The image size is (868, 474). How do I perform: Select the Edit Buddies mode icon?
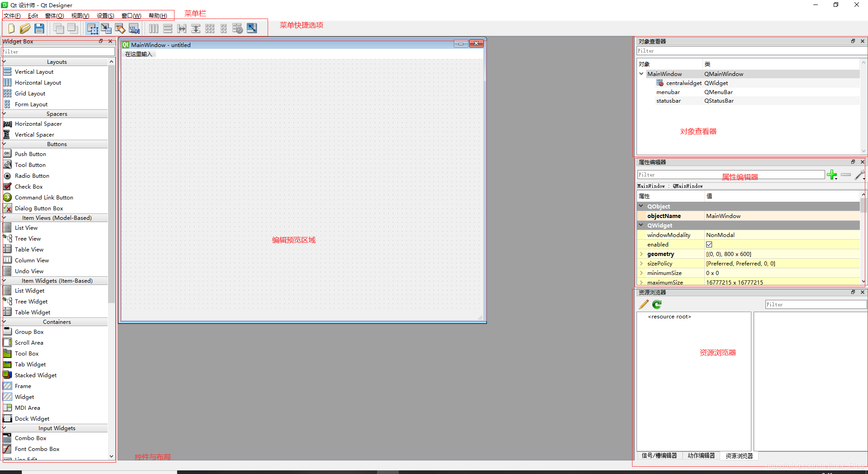click(120, 28)
